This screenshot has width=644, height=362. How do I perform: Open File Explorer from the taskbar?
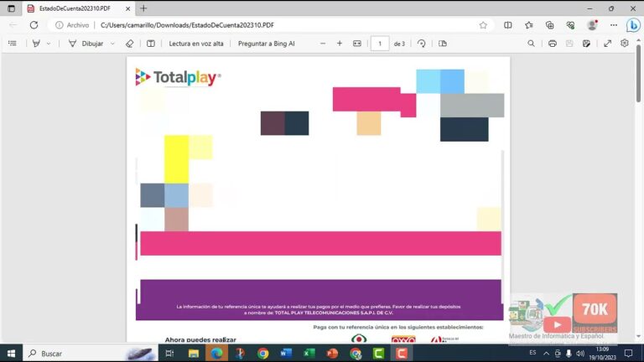point(194,354)
